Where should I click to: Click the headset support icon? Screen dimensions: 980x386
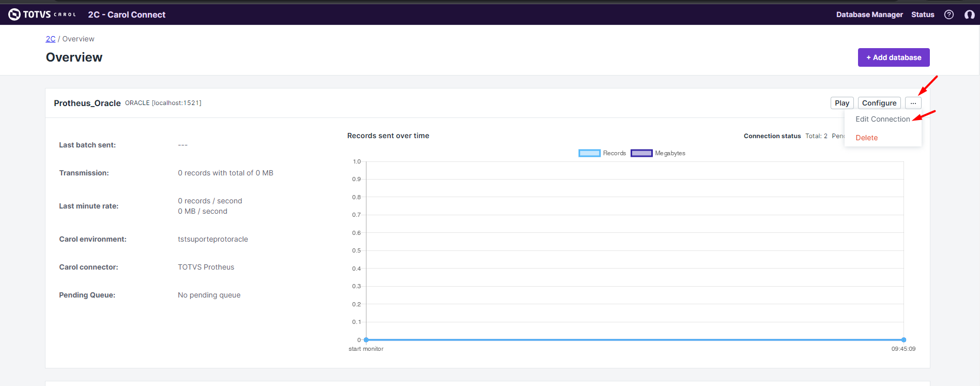coord(969,14)
